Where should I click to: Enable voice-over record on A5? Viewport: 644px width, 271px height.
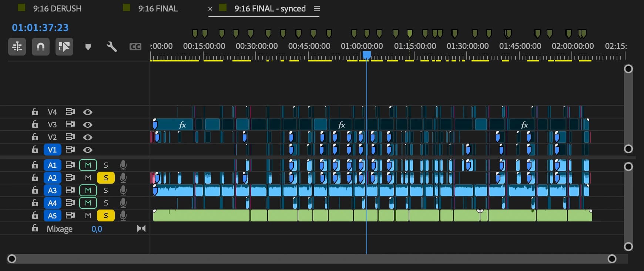click(123, 215)
